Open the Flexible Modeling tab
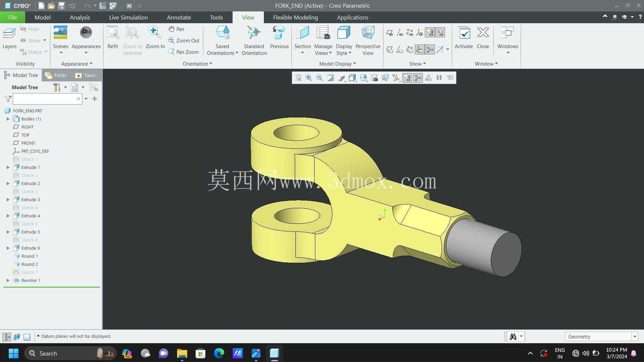Screen dimensions: 644x362 pos(295,17)
